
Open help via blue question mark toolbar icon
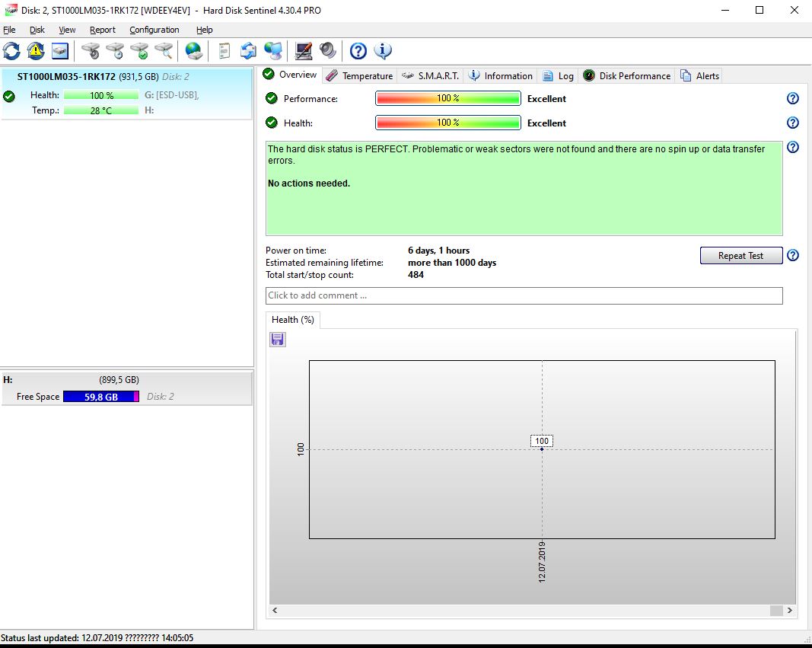(x=358, y=51)
